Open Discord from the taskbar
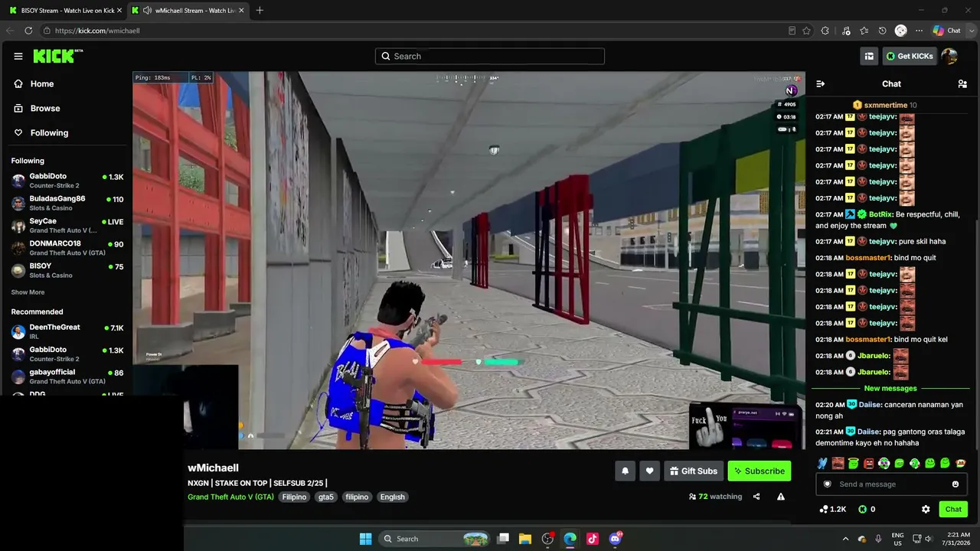The width and height of the screenshot is (980, 551). [x=616, y=539]
